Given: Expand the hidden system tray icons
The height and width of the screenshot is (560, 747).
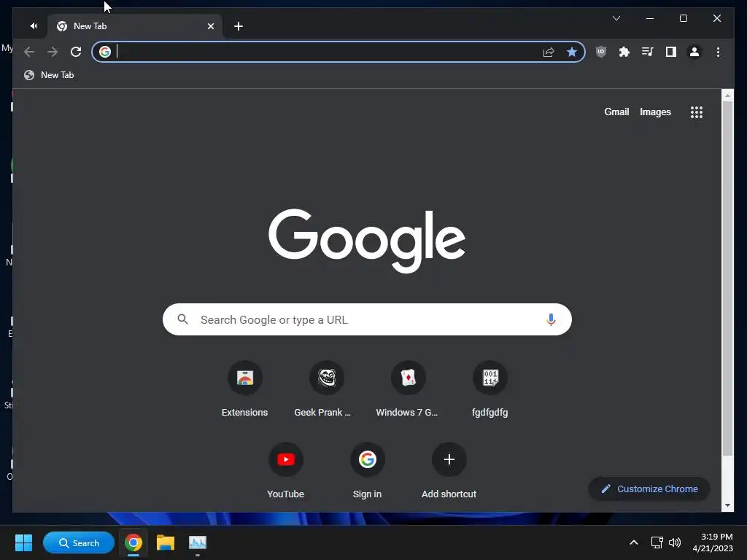Looking at the screenshot, I should [x=634, y=542].
